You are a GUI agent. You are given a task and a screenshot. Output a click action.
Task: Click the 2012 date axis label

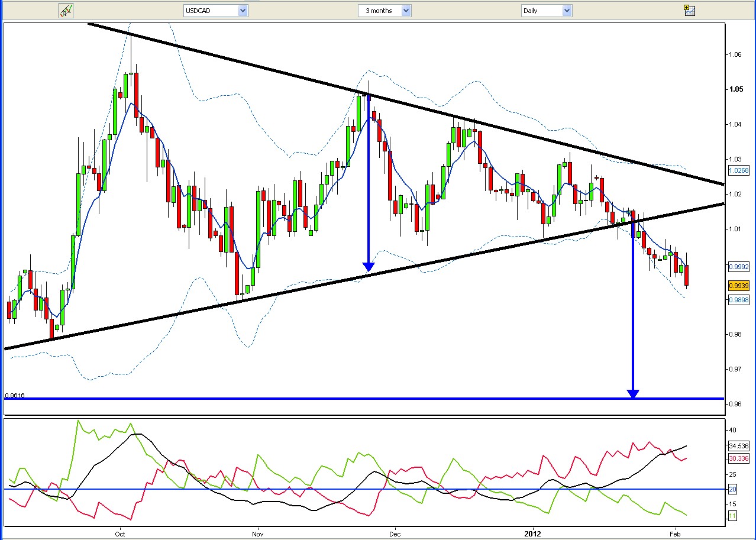[x=533, y=533]
